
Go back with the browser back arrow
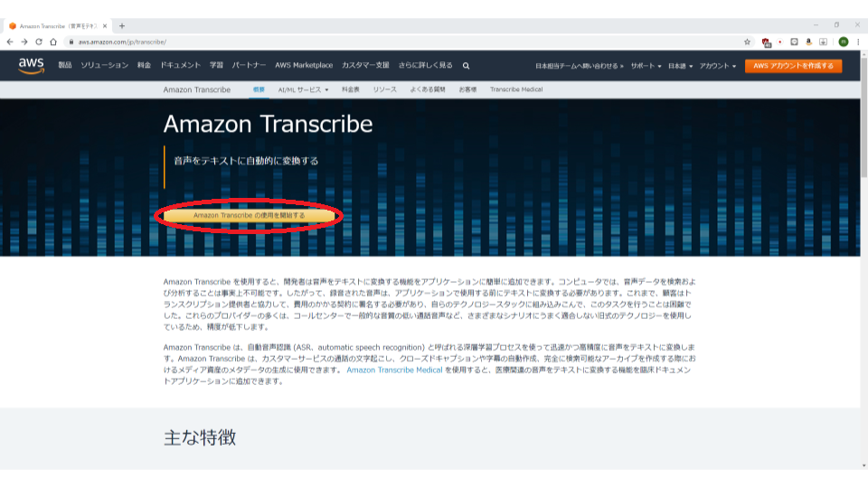(10, 42)
